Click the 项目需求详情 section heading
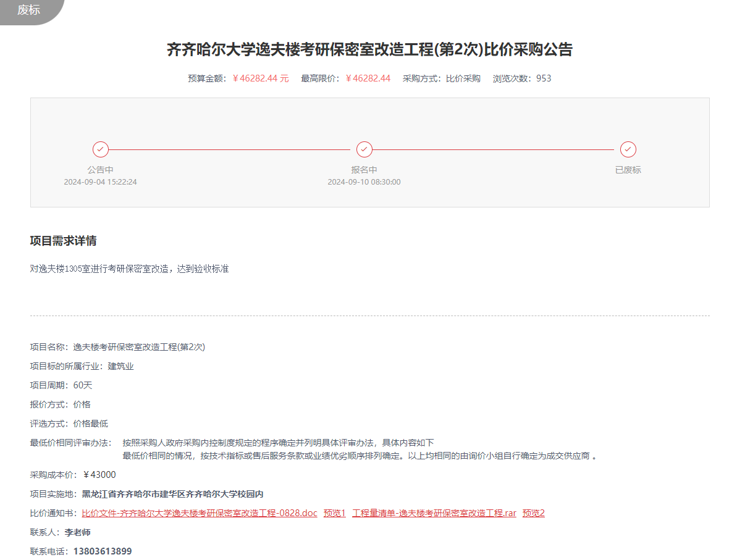Image resolution: width=737 pixels, height=560 pixels. tap(63, 241)
